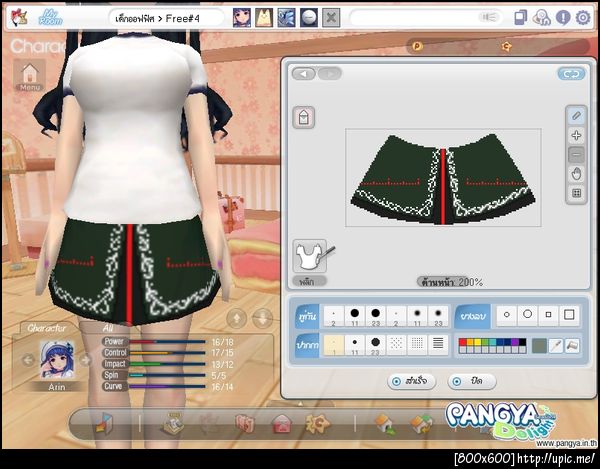Click the exclamation notice icon
Viewport: 600px width, 469px height.
pos(563,18)
